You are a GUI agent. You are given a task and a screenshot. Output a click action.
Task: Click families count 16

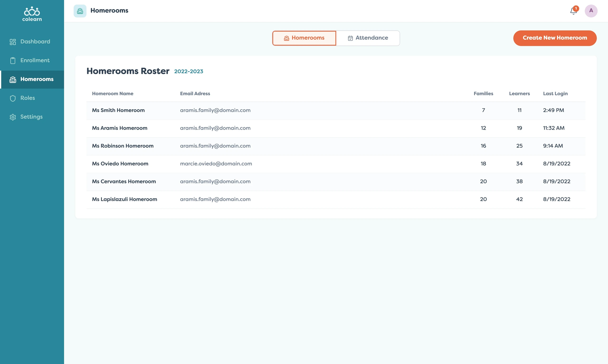[x=483, y=146]
